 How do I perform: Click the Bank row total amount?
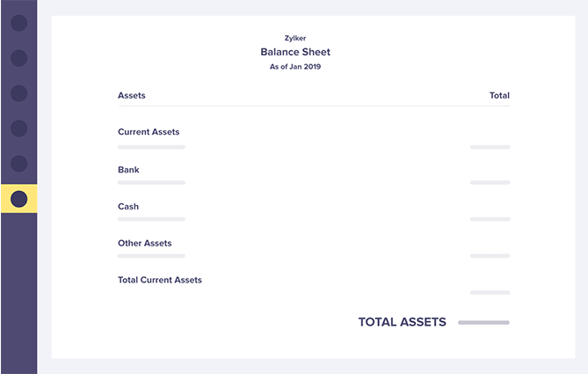(x=490, y=182)
